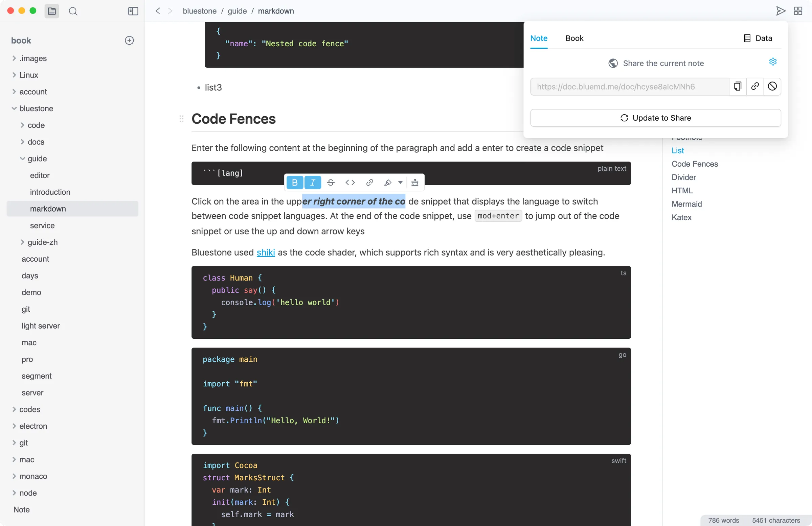Switch to the Book tab

click(574, 38)
